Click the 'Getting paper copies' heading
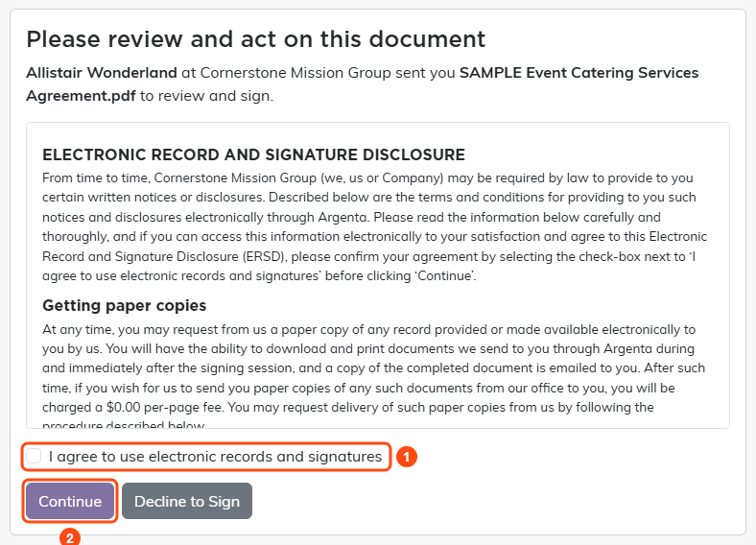This screenshot has height=545, width=756. click(x=125, y=306)
